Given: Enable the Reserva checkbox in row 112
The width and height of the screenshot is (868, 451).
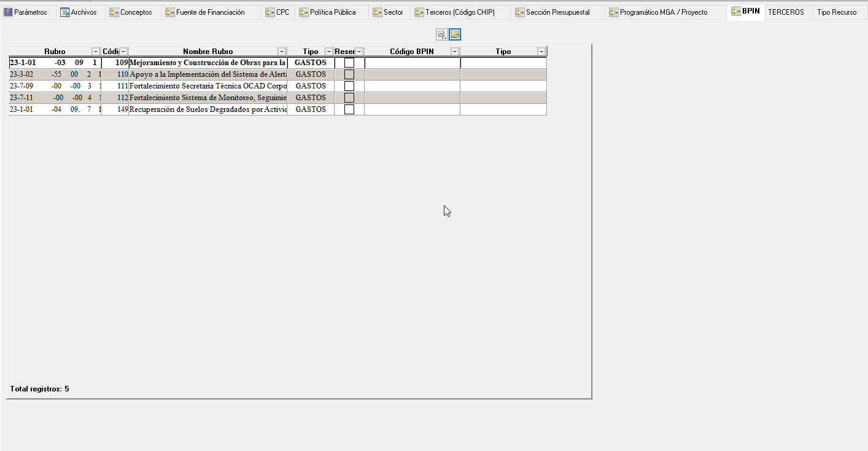Looking at the screenshot, I should 349,98.
